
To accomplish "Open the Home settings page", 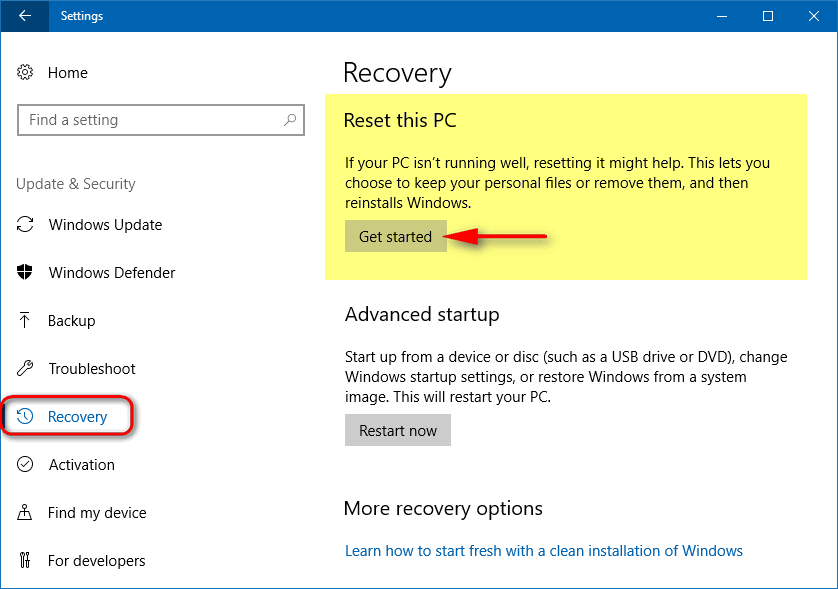I will (x=67, y=73).
